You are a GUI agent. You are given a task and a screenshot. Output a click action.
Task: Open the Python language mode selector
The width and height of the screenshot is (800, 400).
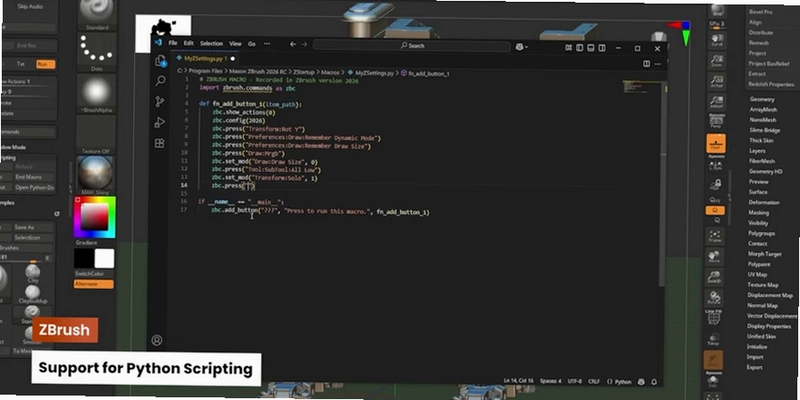pos(619,382)
